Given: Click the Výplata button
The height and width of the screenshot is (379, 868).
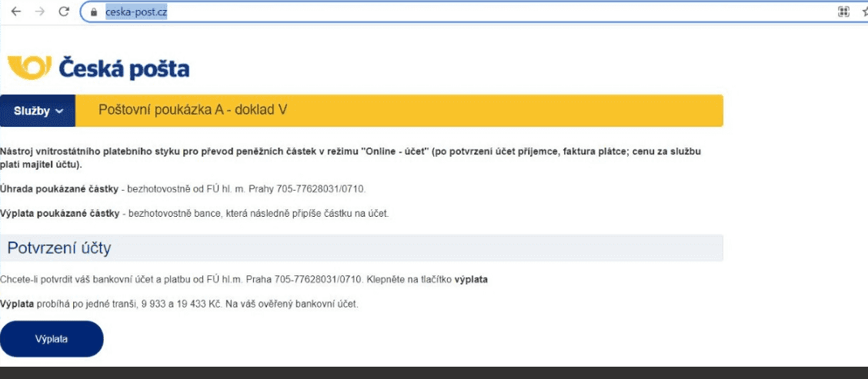Looking at the screenshot, I should pos(52,339).
